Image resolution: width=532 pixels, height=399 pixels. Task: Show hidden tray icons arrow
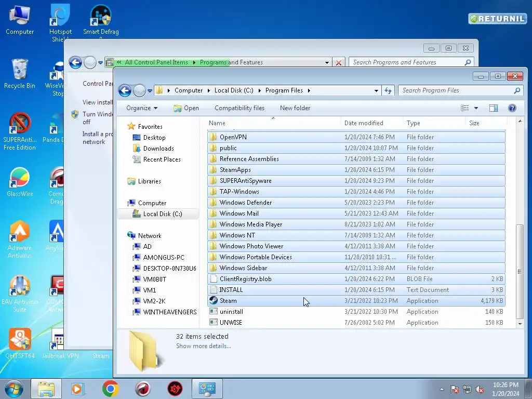(442, 389)
